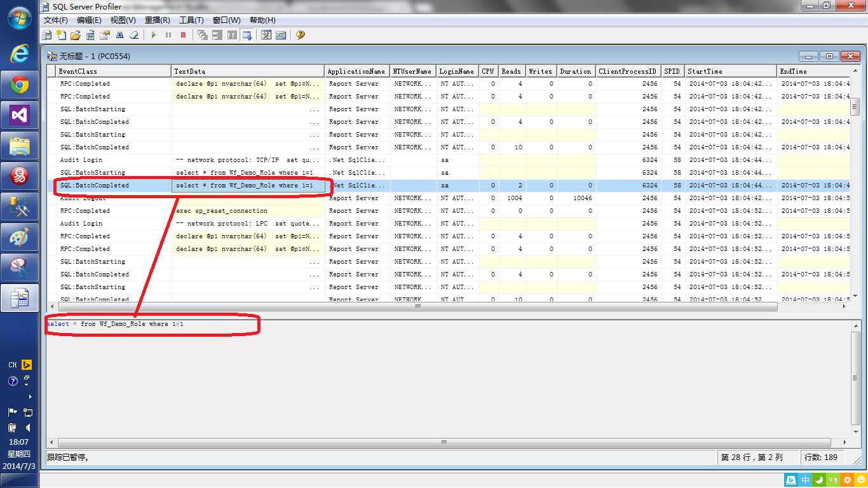
Task: Click the yellow Help question mark icon
Action: (301, 35)
